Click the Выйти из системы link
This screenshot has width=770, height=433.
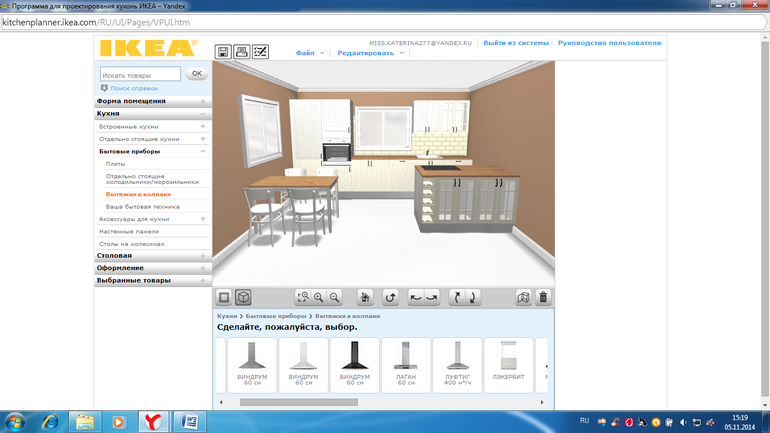coord(516,43)
